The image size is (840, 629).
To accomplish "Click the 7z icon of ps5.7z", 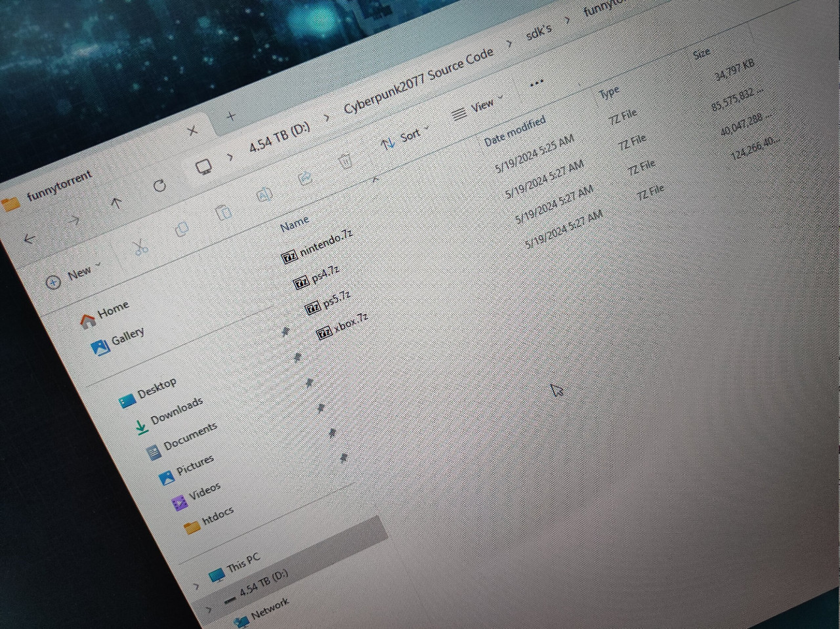I will (x=313, y=308).
